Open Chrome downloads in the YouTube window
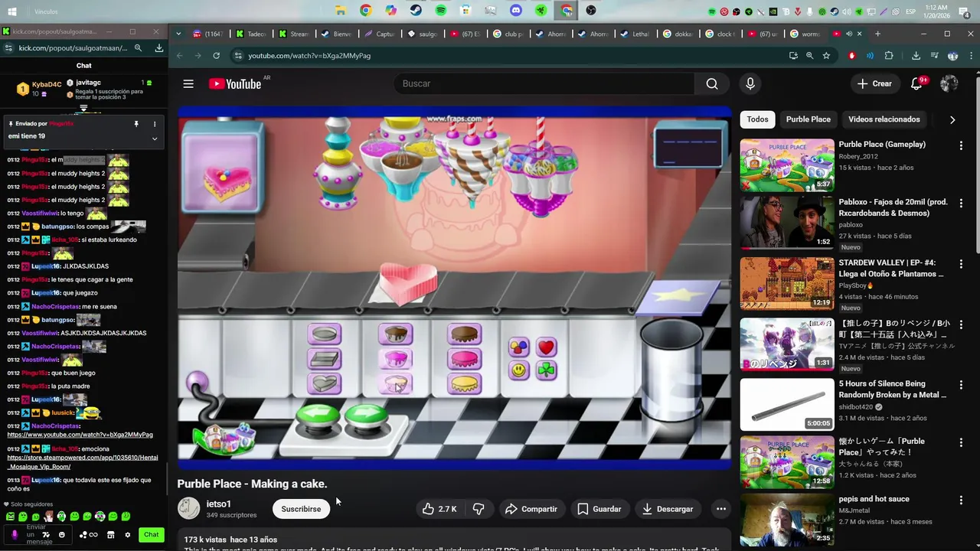This screenshot has width=980, height=551. 916,55
